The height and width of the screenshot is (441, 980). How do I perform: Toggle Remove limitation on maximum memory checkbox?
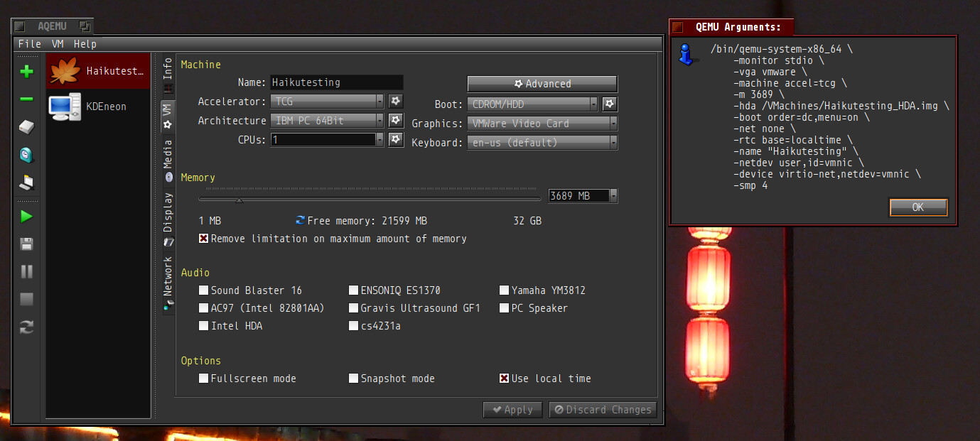pyautogui.click(x=203, y=239)
